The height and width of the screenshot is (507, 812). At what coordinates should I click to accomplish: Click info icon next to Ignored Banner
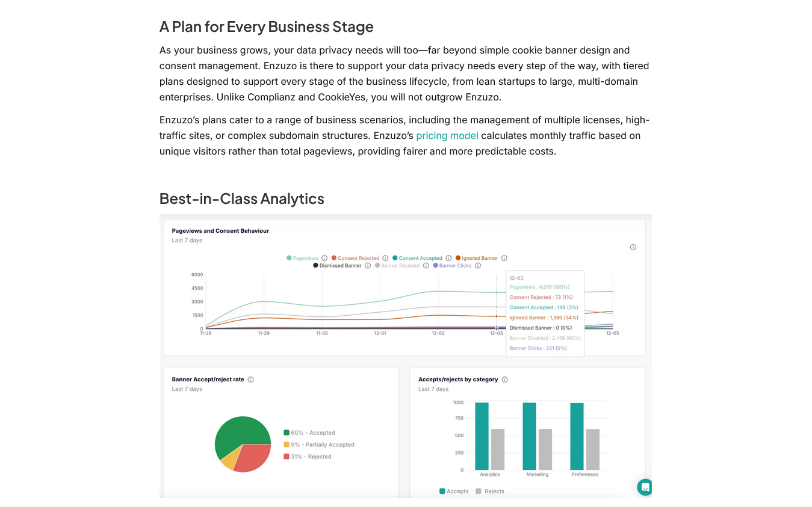tap(504, 258)
